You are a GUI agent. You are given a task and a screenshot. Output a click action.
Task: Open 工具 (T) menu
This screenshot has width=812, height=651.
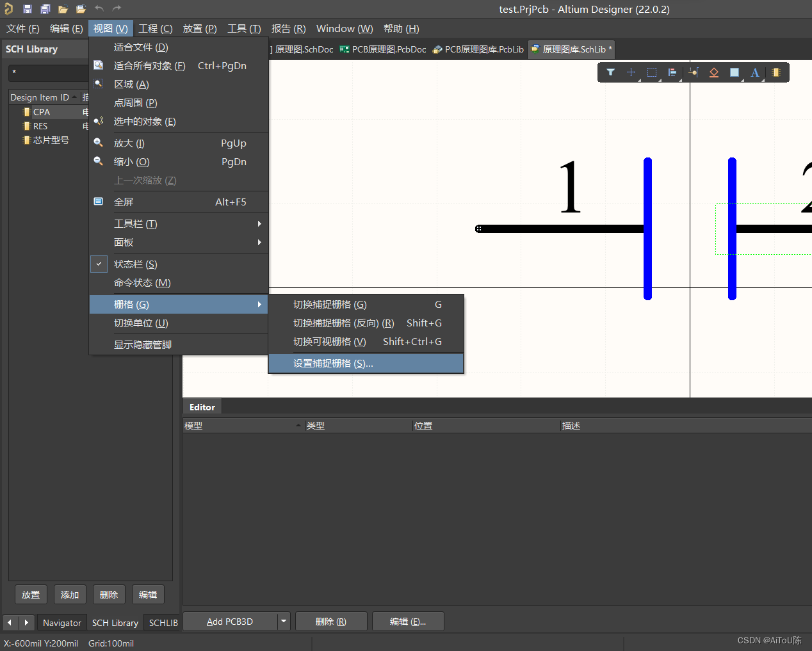click(x=244, y=29)
